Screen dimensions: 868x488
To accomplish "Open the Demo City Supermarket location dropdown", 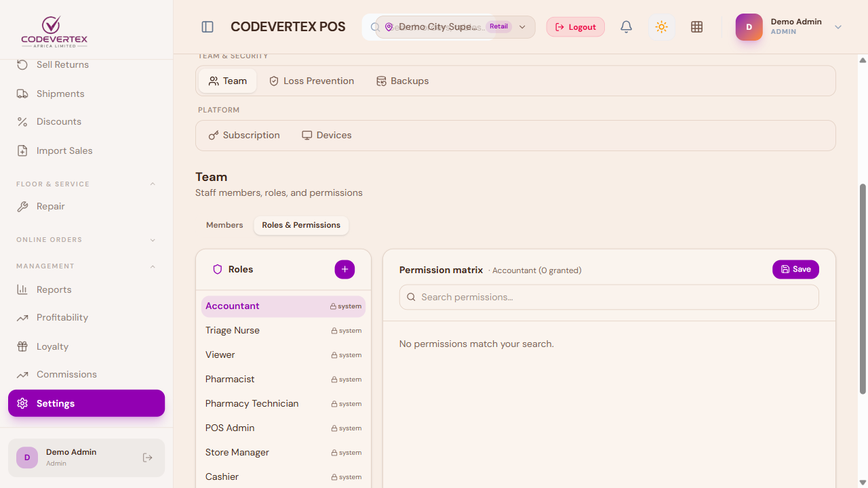I will (x=456, y=27).
